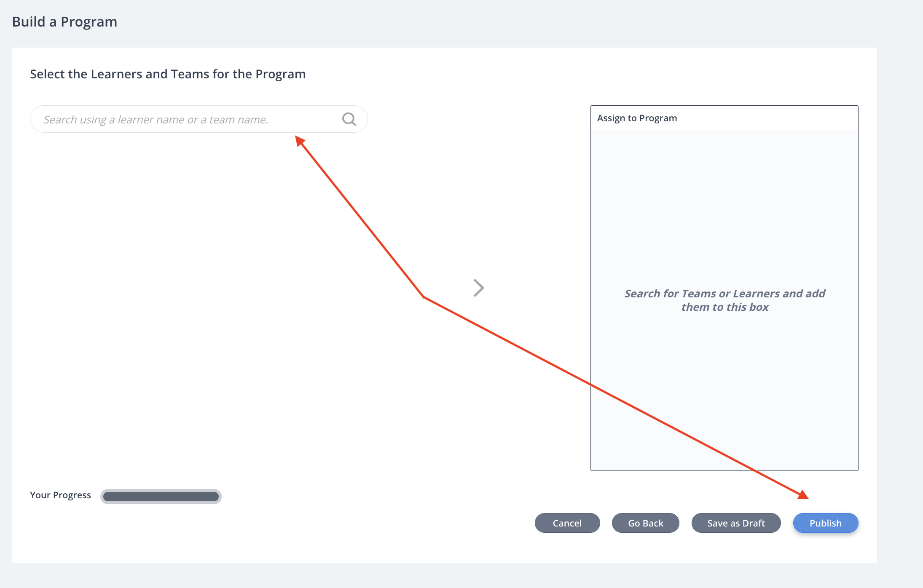The width and height of the screenshot is (923, 588).
Task: Click the 'Select the Learners and Teams' heading
Action: tap(168, 74)
